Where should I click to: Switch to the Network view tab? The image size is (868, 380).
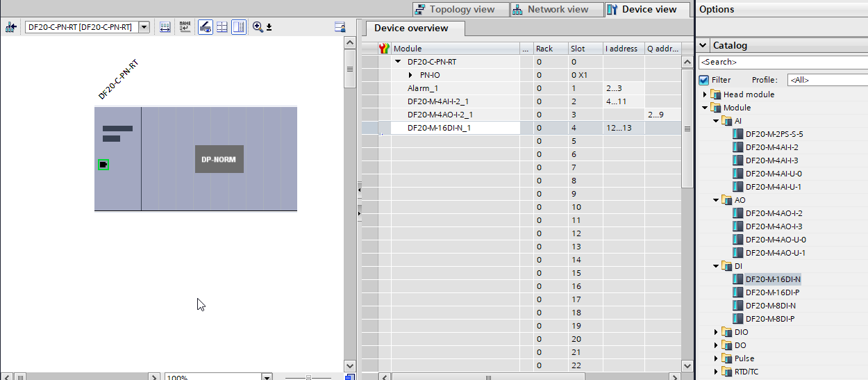point(550,10)
